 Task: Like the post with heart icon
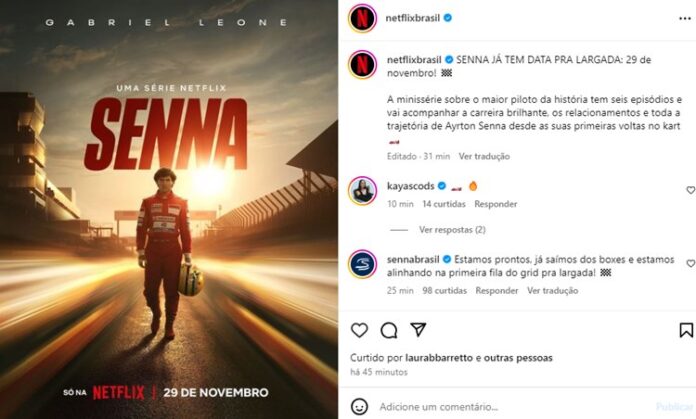pos(359,330)
